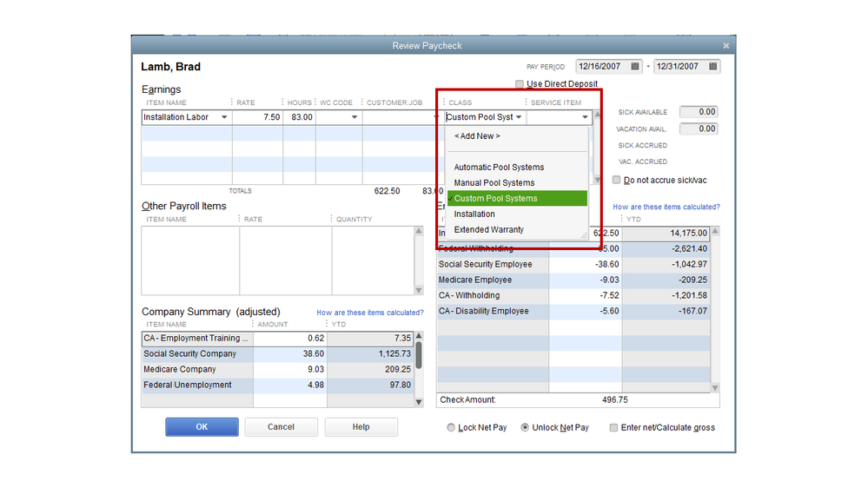Select the Social Security Employee row
Image resolution: width=868 pixels, height=488 pixels.
point(573,265)
